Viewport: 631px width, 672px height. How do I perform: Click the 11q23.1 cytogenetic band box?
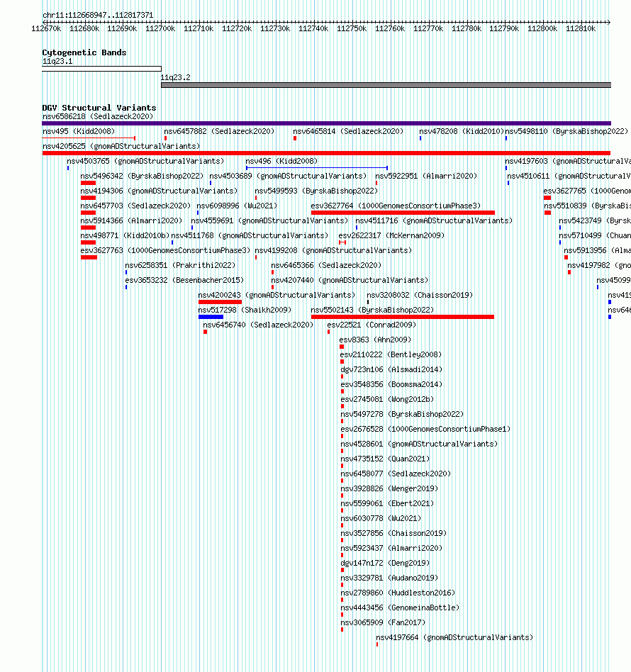[x=101, y=69]
